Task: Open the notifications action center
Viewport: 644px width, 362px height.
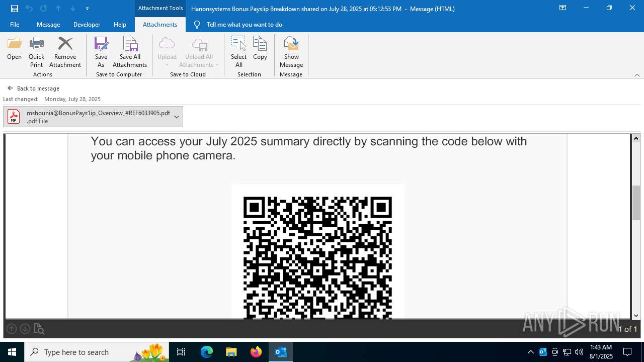Action: (627, 352)
